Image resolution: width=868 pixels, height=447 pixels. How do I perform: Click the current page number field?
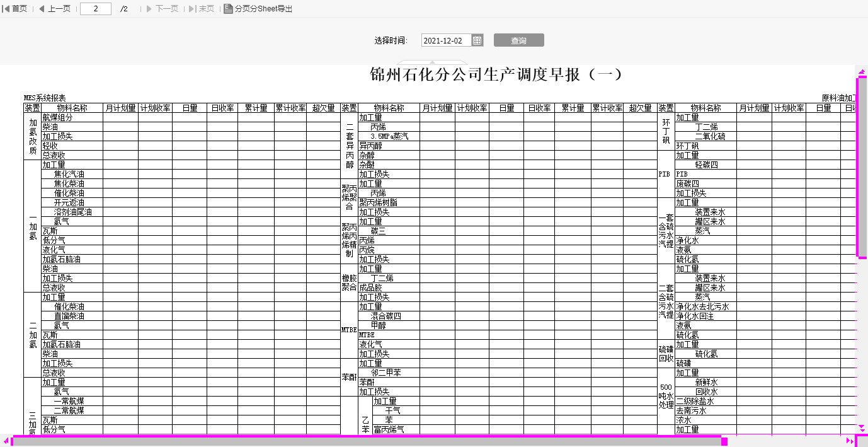(96, 9)
